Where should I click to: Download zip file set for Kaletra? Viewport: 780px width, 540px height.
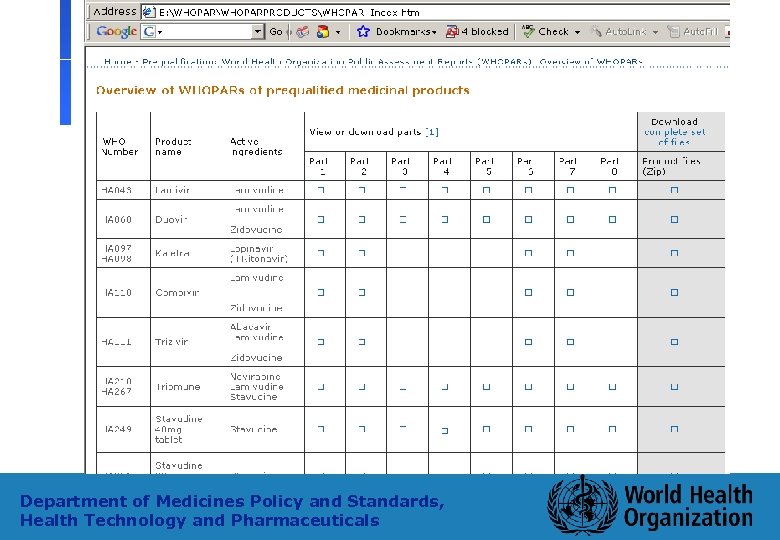coord(674,253)
